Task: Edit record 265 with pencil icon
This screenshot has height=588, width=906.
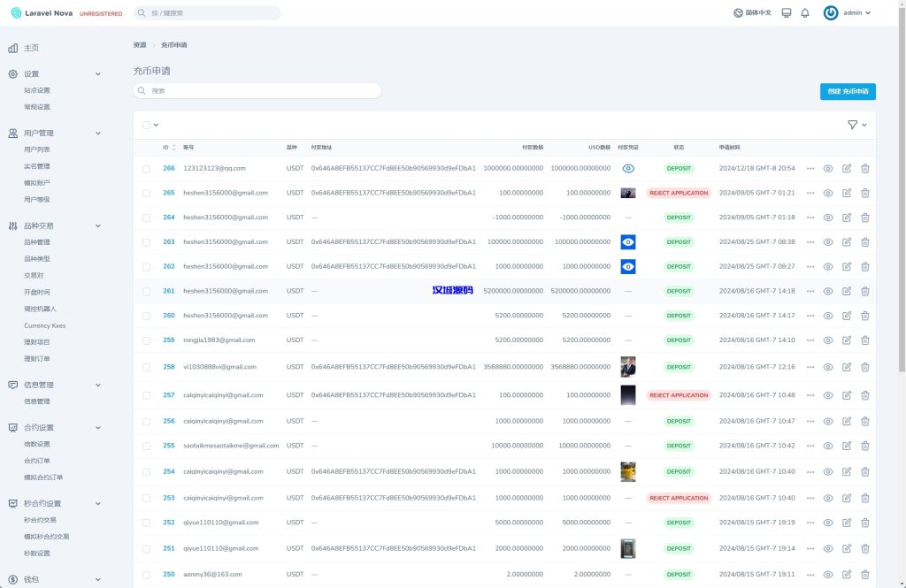Action: click(x=847, y=193)
